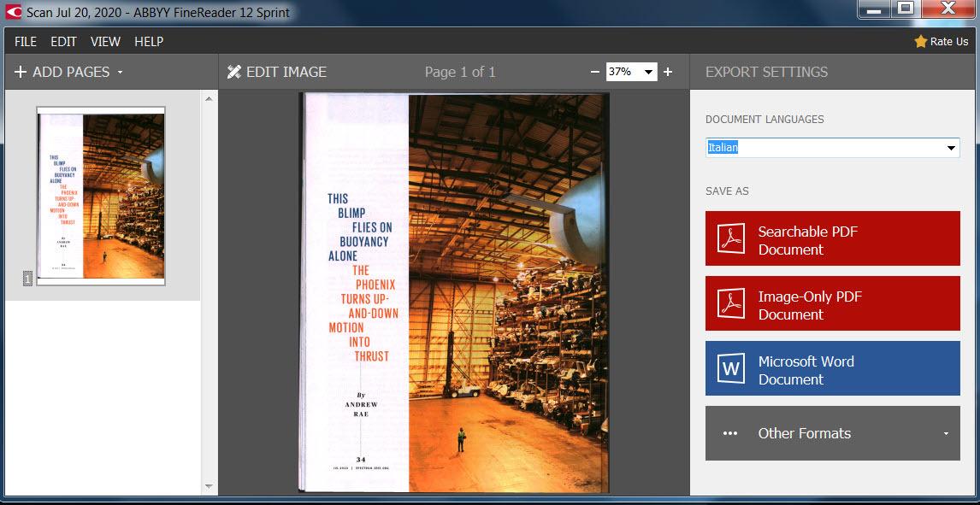
Task: Open the EDIT menu
Action: pos(64,41)
